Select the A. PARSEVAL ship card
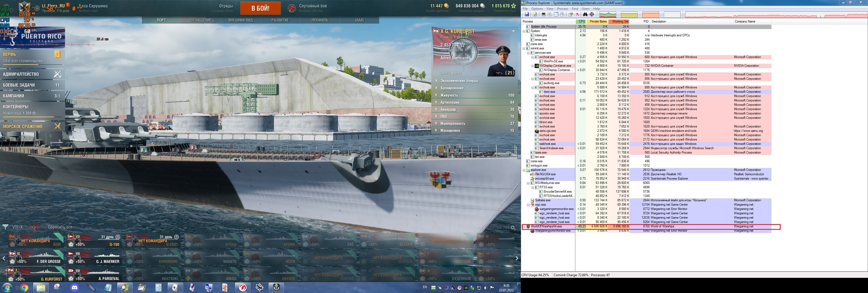 pyautogui.click(x=94, y=275)
